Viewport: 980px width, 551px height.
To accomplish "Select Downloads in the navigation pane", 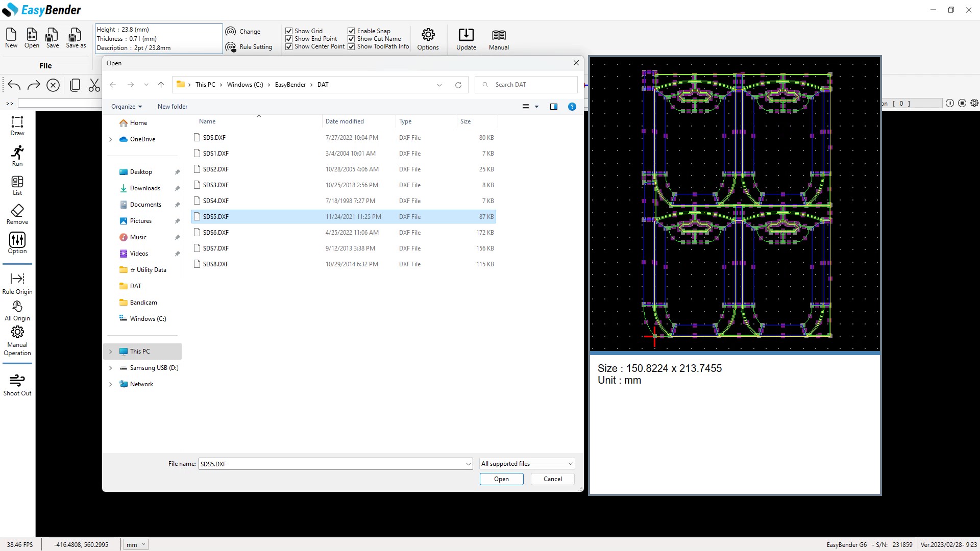I will coord(145,188).
